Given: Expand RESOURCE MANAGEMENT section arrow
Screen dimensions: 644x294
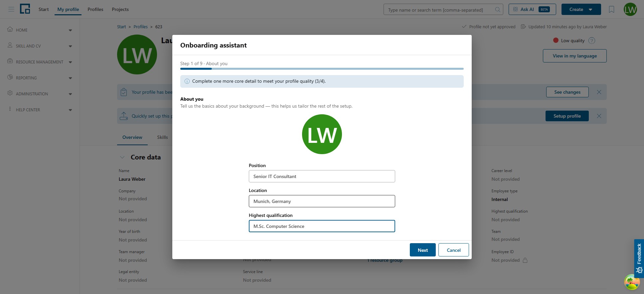Looking at the screenshot, I should (x=70, y=62).
